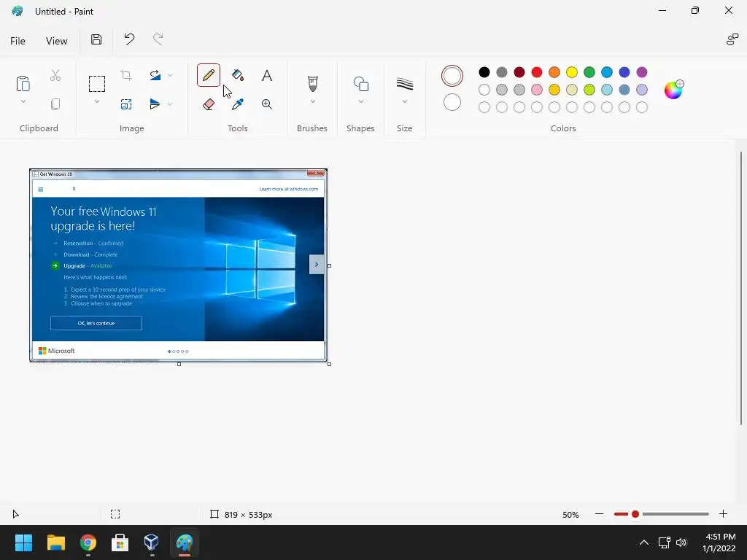Show hidden system tray icons

643,542
